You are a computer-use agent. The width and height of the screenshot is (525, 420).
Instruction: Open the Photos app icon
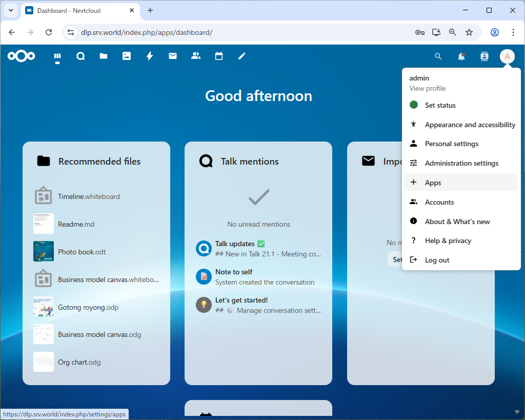pyautogui.click(x=127, y=56)
